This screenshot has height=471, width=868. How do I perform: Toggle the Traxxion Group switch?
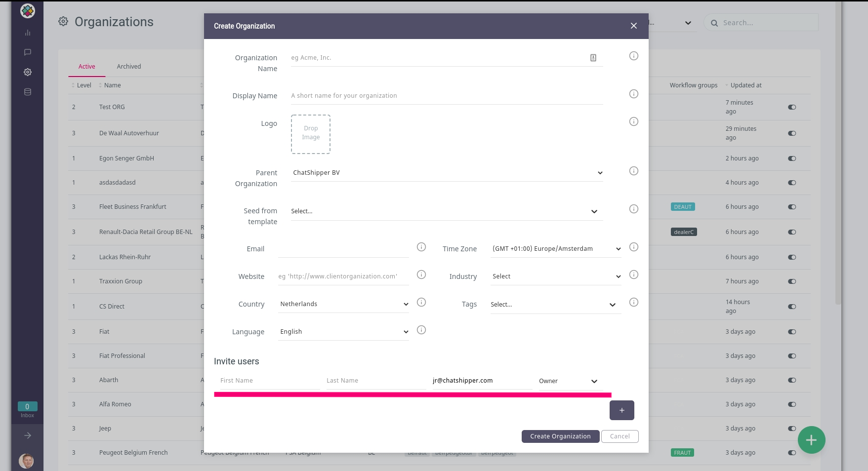tap(792, 281)
